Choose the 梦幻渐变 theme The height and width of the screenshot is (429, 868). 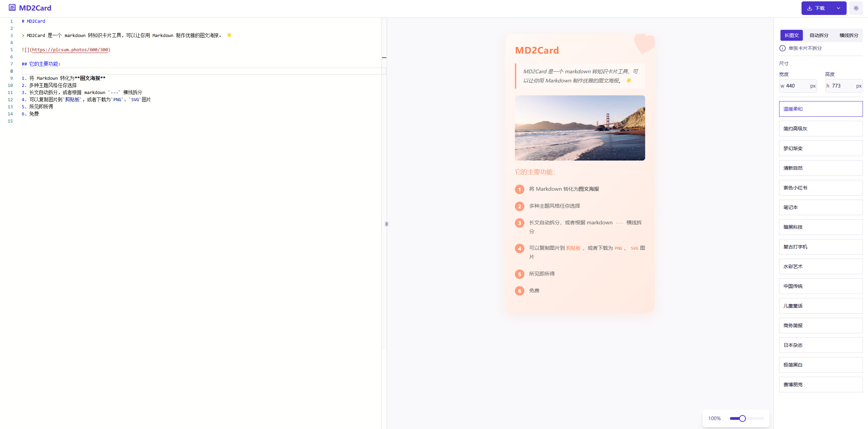click(x=821, y=148)
